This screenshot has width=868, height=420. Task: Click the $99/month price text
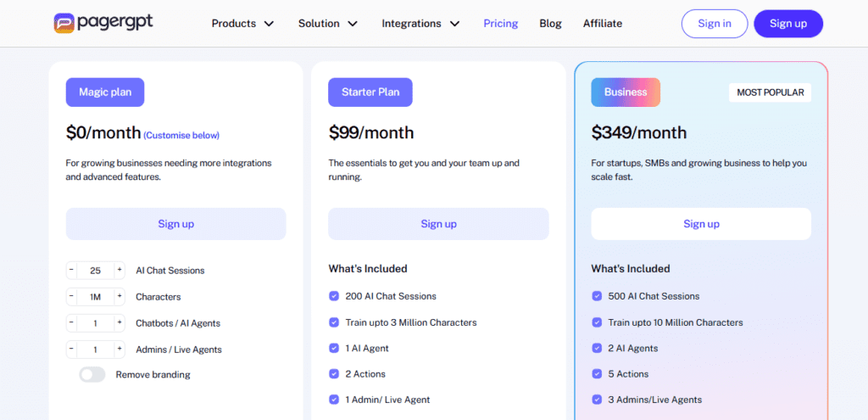coord(371,132)
